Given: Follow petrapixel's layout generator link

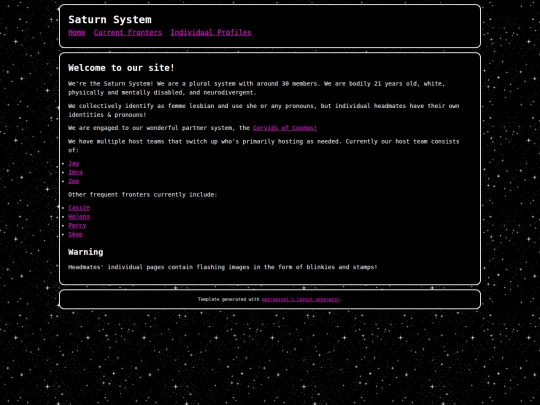Looking at the screenshot, I should [300, 299].
